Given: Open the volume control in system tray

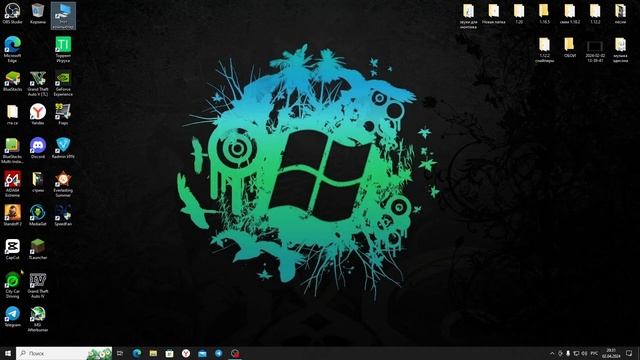Looking at the screenshot, I should [x=584, y=353].
